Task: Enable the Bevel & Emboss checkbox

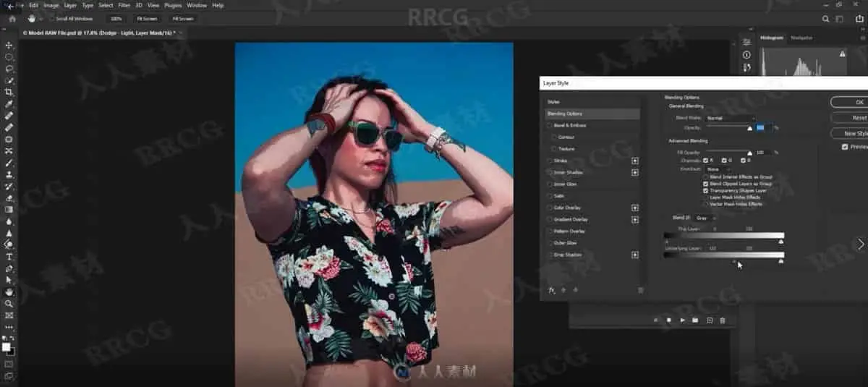Action: (550, 125)
